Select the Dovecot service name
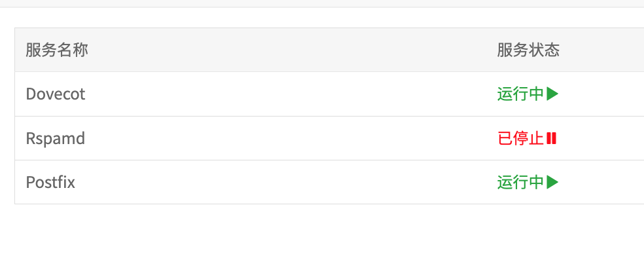The image size is (644, 258). point(56,94)
